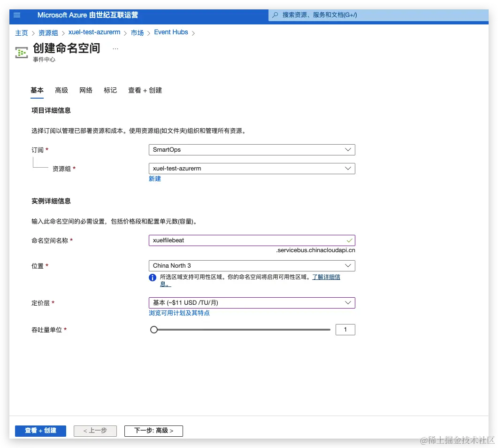Switch to the 基本 tab

(37, 90)
